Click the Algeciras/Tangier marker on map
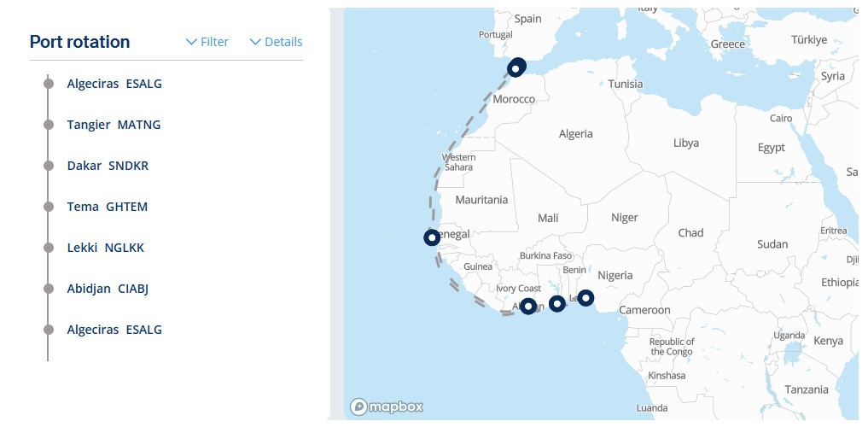The width and height of the screenshot is (868, 427). (516, 67)
